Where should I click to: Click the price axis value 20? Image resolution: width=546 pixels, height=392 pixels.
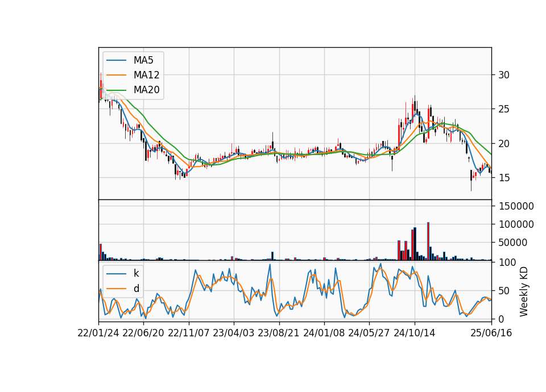point(504,144)
